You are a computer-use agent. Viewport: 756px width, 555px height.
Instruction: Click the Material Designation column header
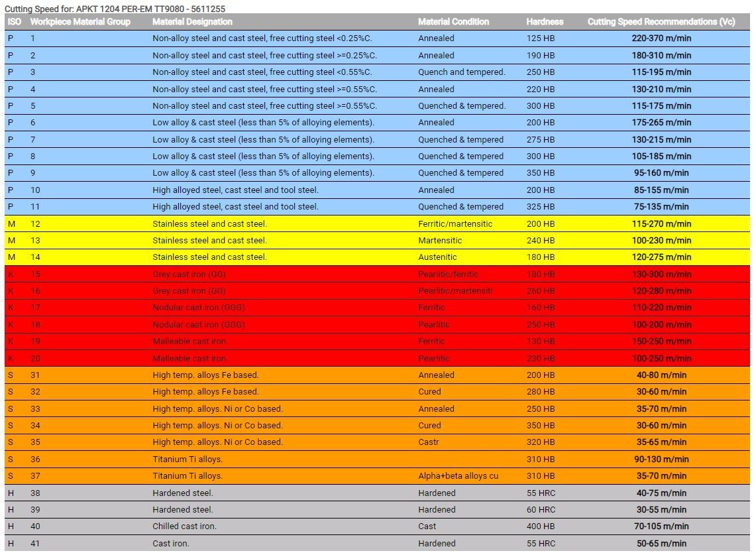point(192,22)
